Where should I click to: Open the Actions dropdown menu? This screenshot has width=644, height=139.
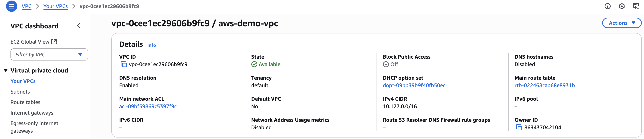pos(622,23)
